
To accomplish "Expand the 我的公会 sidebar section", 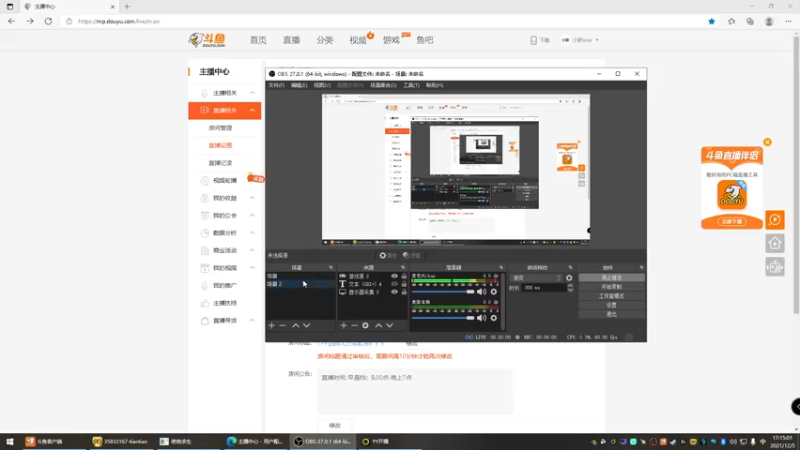I will tap(252, 215).
